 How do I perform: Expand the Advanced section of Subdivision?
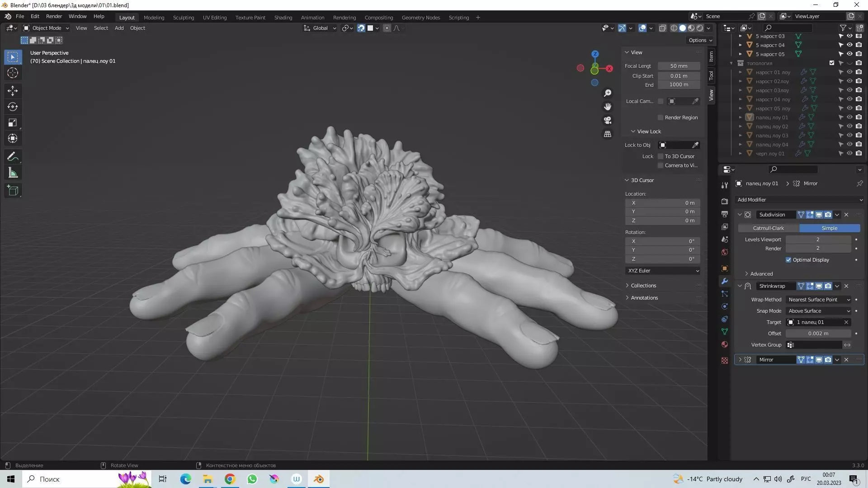(x=761, y=274)
